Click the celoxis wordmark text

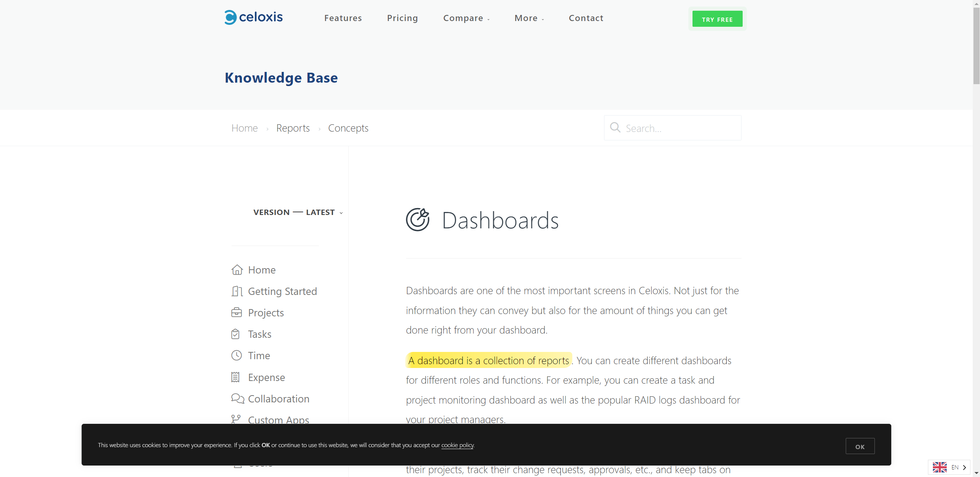tap(261, 17)
